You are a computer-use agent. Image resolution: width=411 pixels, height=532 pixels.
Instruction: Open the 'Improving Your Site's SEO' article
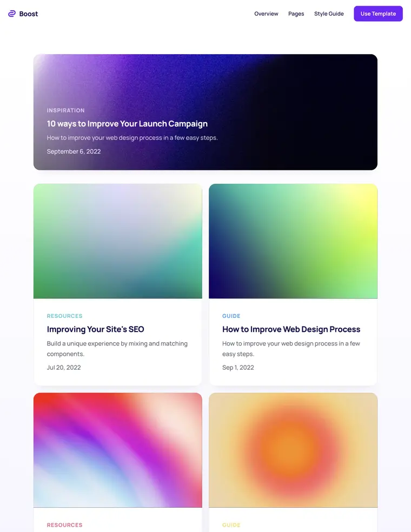pos(95,329)
